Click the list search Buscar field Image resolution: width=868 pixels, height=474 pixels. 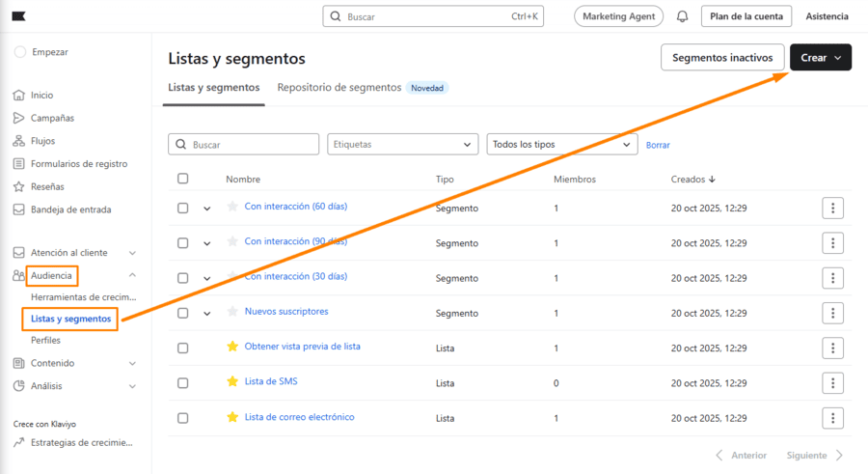(243, 144)
